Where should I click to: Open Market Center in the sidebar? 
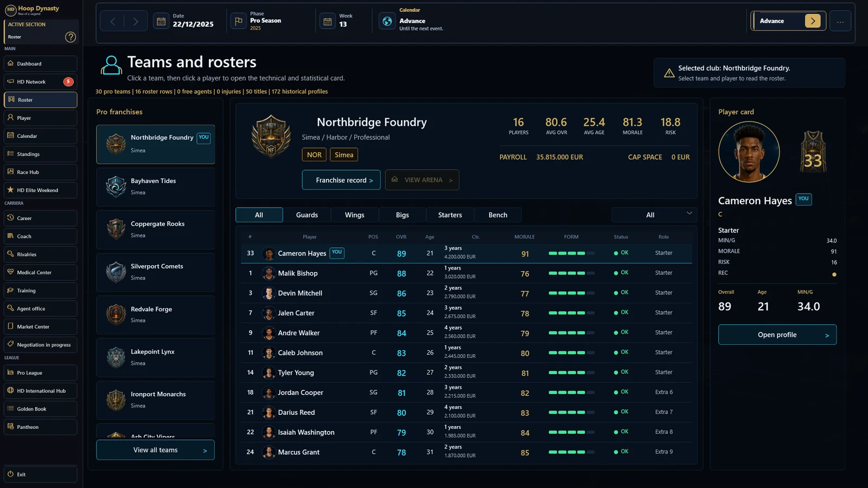tap(41, 326)
